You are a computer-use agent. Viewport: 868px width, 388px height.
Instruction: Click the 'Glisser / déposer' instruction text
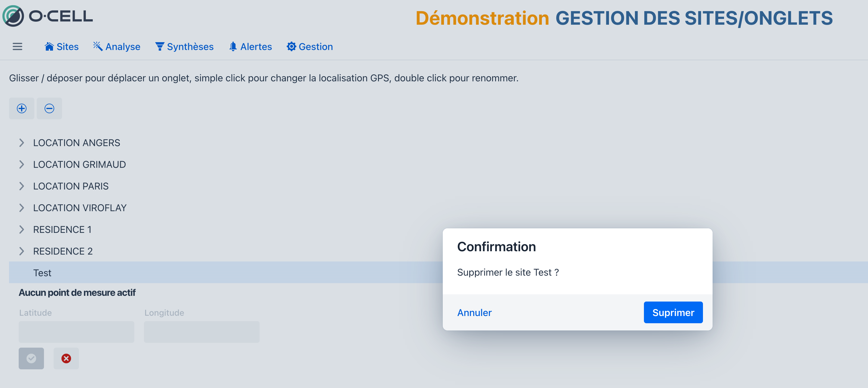[264, 78]
